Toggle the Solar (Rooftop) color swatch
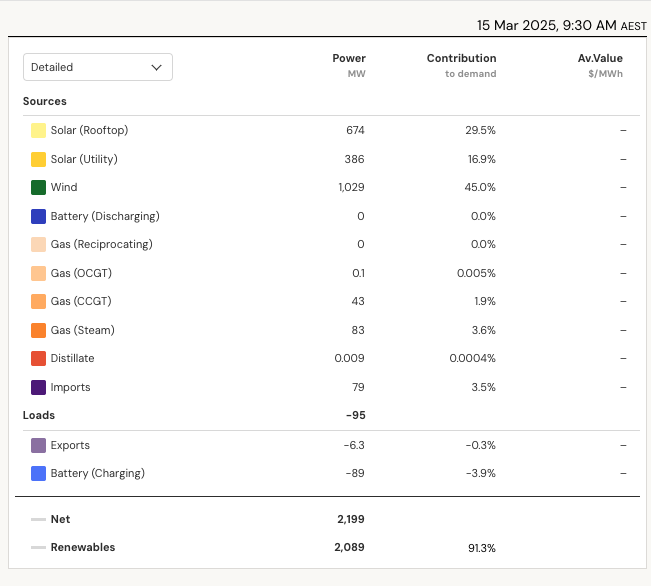Screen dimensions: 651x586 39,131
